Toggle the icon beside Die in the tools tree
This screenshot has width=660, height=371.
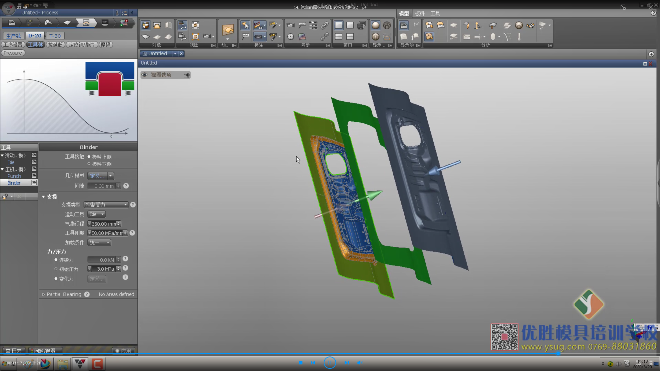click(34, 162)
